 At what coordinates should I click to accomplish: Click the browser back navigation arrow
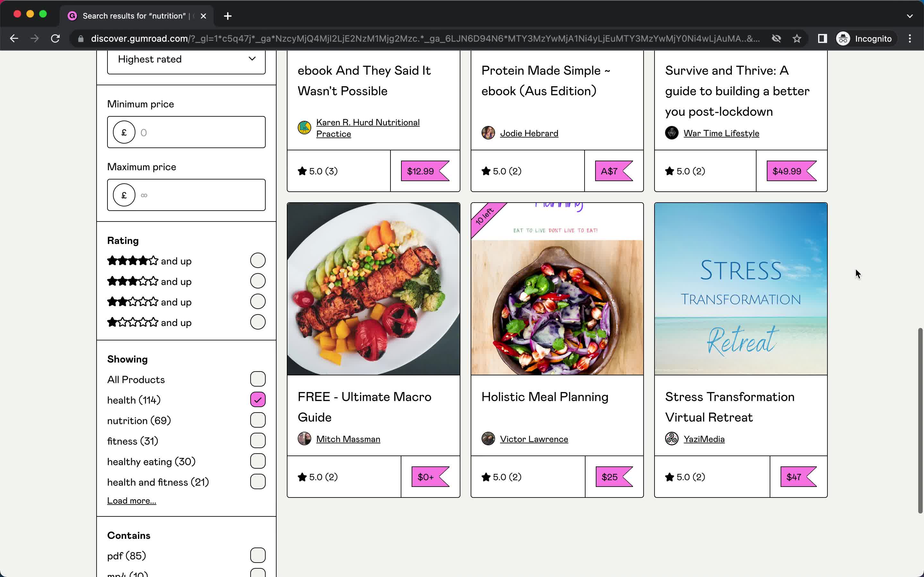click(x=14, y=38)
